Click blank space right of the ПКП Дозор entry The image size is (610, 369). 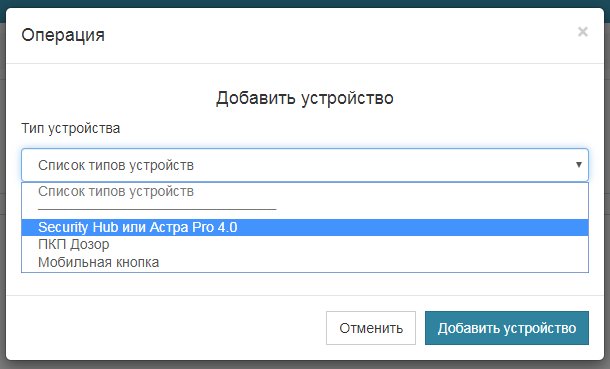click(350, 245)
